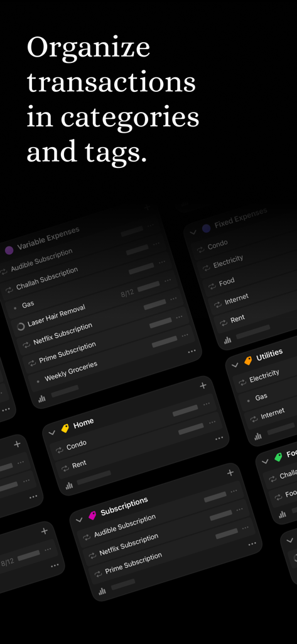This screenshot has width=297, height=644.
Task: Click the progress ring beside Laser Hair Removal
Action: (21, 326)
